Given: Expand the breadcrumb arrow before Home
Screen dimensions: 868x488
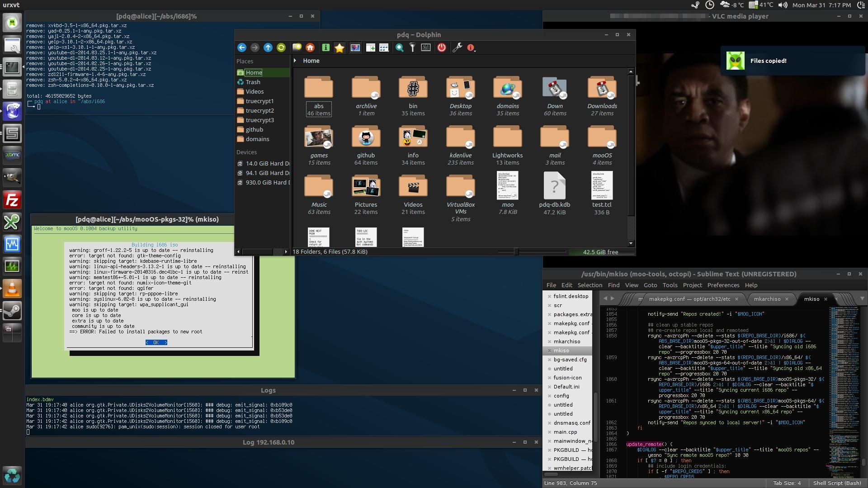Looking at the screenshot, I should coord(295,61).
